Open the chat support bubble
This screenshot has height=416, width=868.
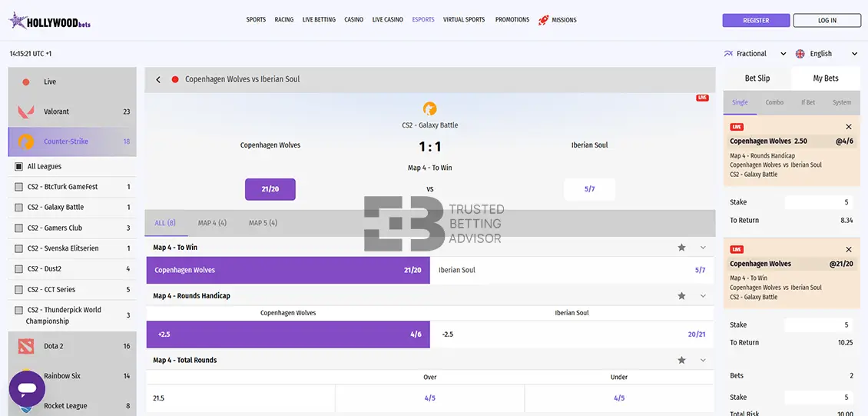coord(27,389)
